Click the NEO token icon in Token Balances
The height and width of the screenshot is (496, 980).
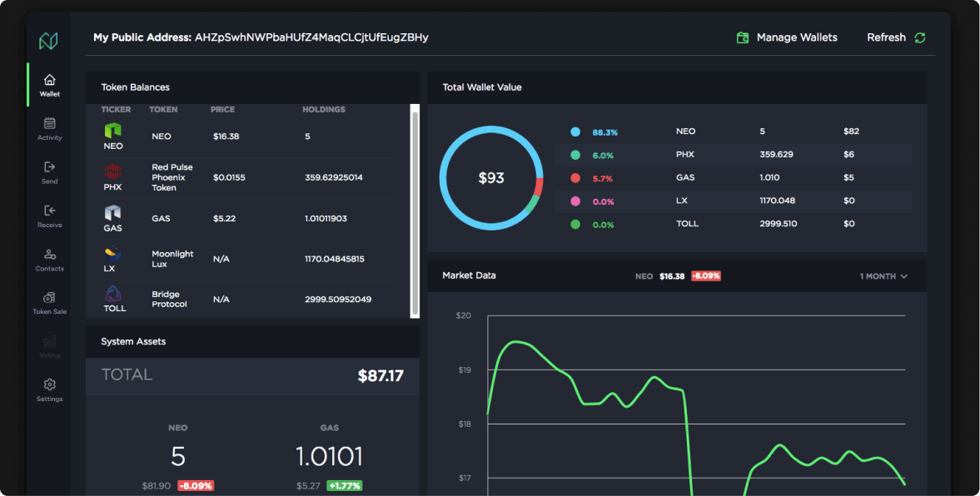(x=112, y=131)
